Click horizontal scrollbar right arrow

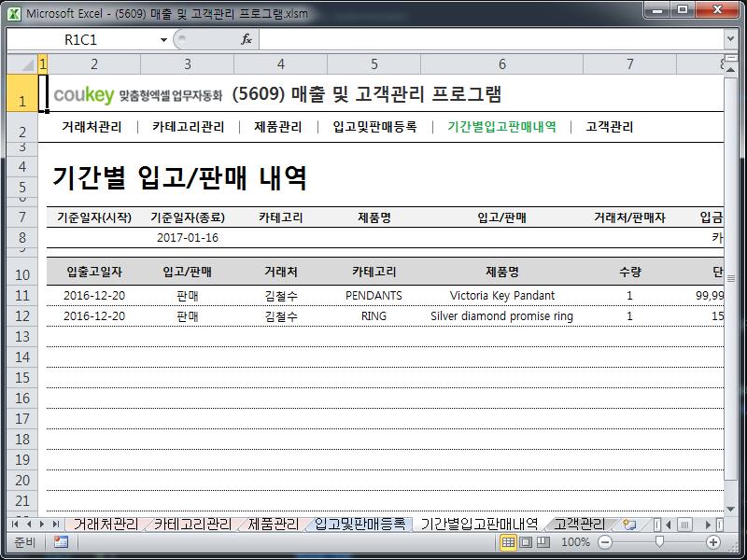(x=708, y=525)
